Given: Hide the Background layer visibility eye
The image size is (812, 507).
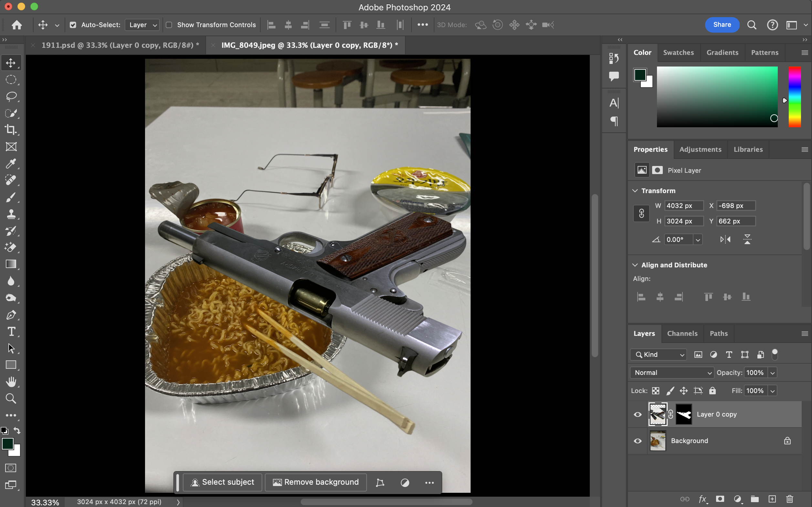Looking at the screenshot, I should (x=638, y=440).
